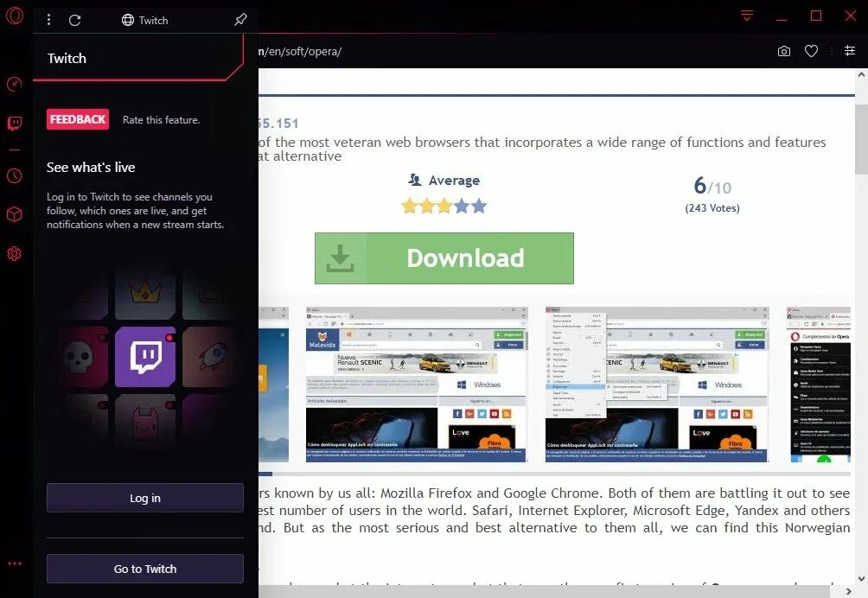Take a snapshot with camera icon
This screenshot has height=598, width=868.
(x=784, y=52)
